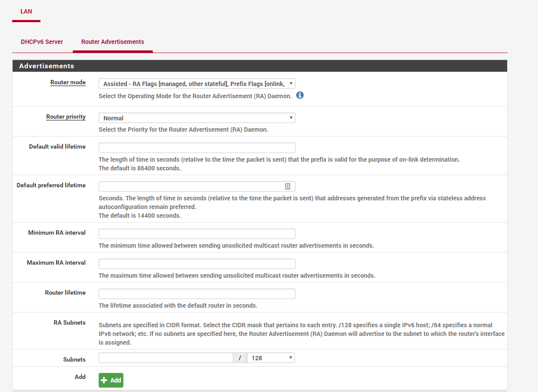Open the Router mode dropdown
The height and width of the screenshot is (392, 538).
[197, 84]
